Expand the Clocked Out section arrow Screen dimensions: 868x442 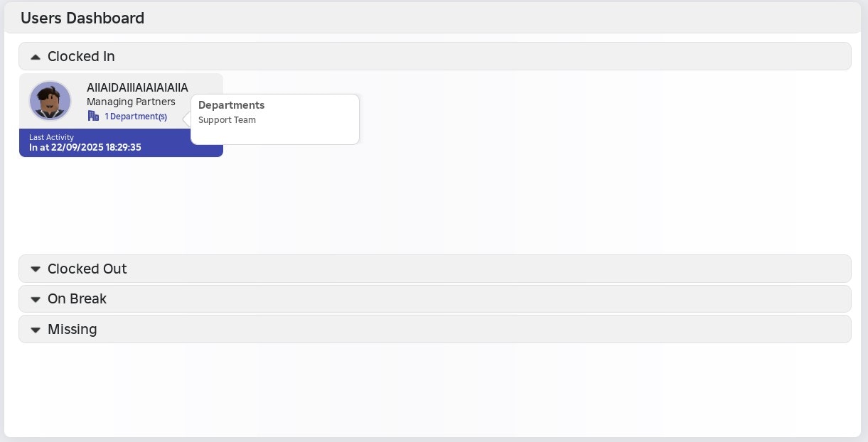click(36, 269)
